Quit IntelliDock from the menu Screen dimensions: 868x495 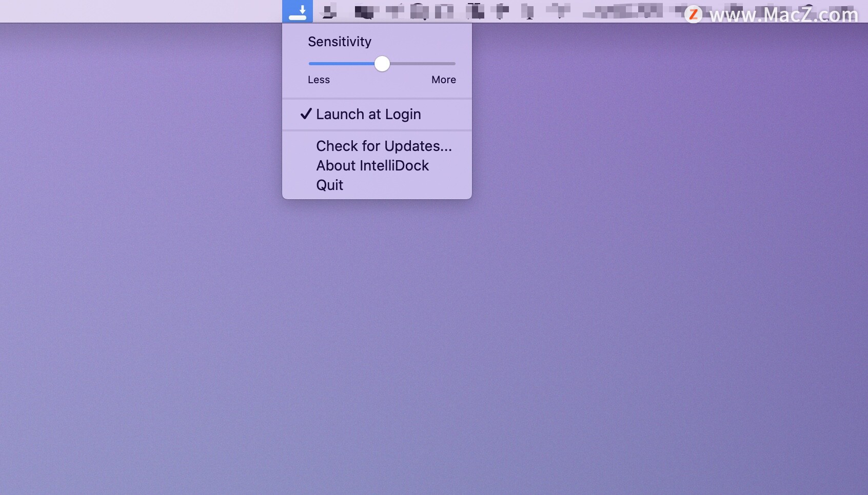377,185
